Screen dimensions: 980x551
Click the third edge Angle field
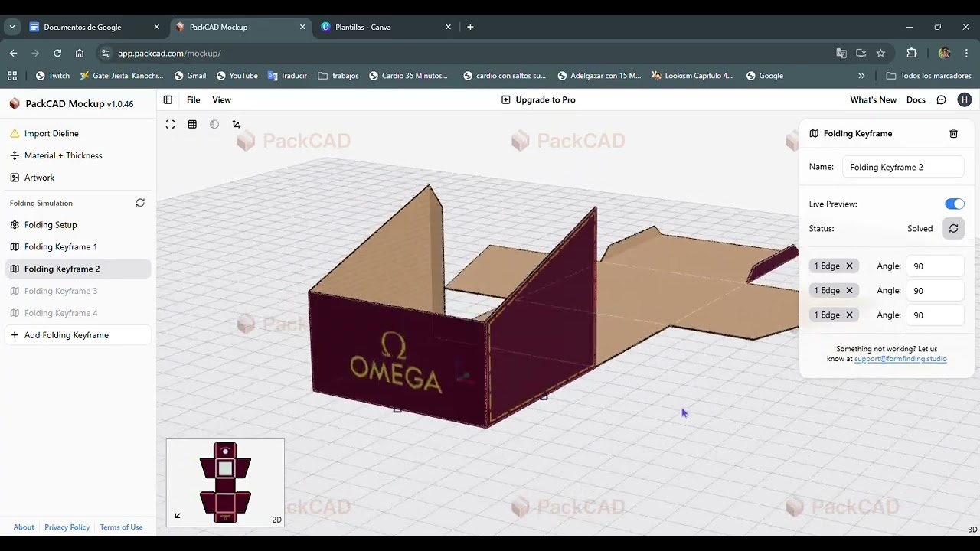coord(935,315)
